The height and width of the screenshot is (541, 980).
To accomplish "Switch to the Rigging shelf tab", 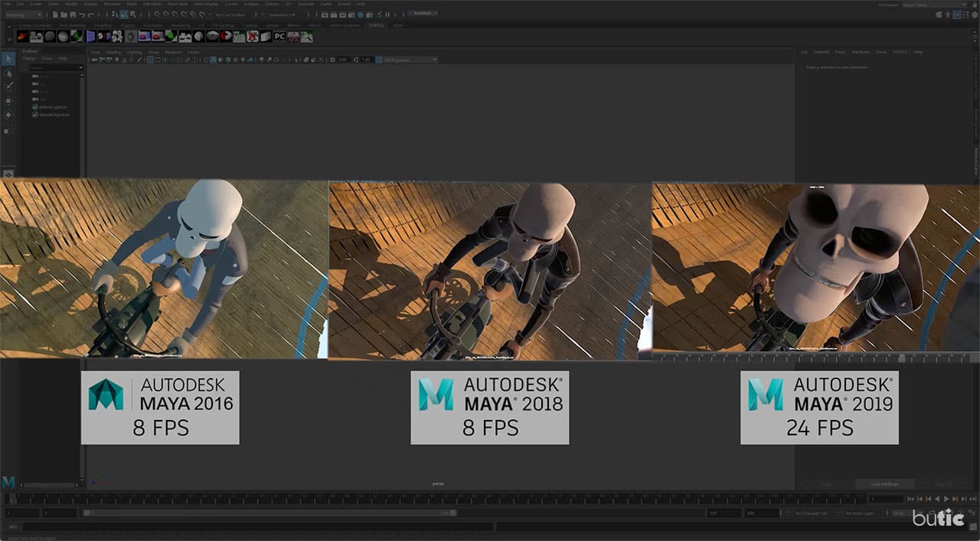I will coord(128,26).
